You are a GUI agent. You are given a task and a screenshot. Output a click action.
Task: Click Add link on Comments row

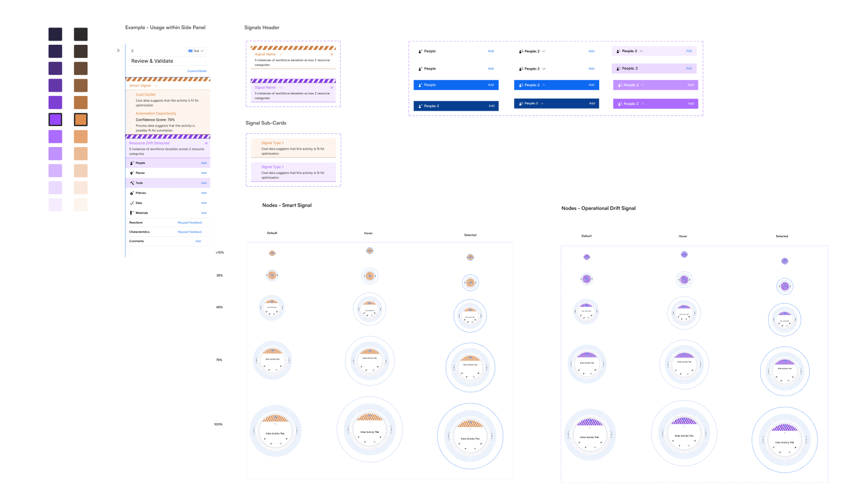coord(198,241)
